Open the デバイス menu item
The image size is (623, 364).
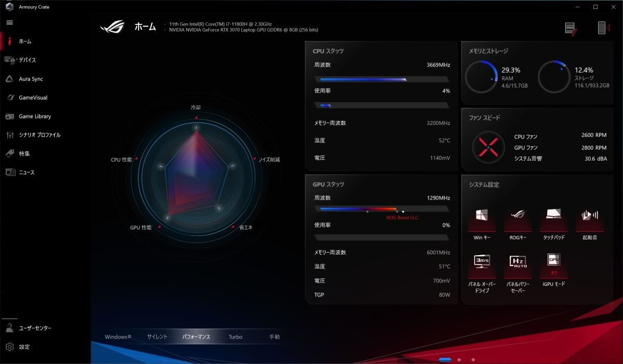point(28,60)
